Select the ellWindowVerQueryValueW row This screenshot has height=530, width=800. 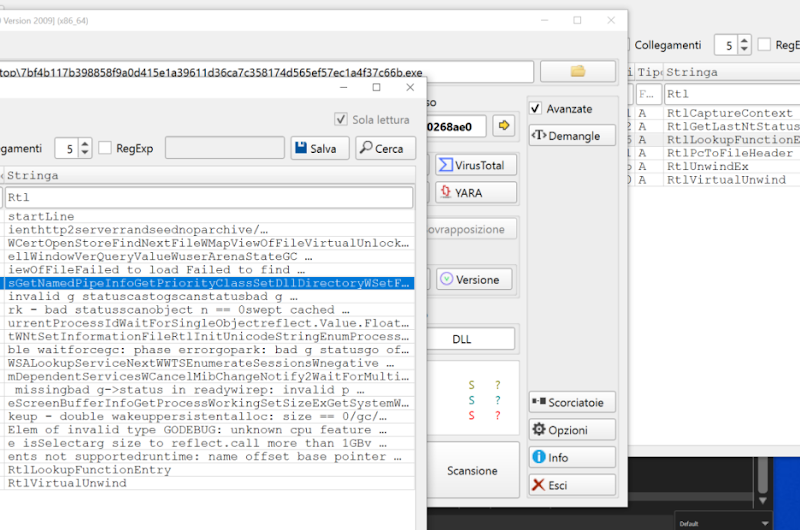[209, 256]
